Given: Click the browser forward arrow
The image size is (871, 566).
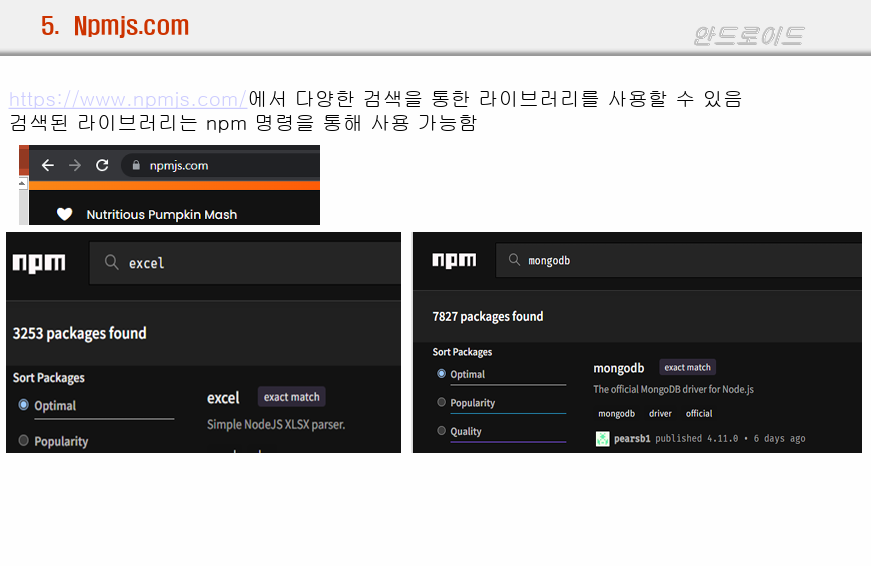Looking at the screenshot, I should pos(75,165).
